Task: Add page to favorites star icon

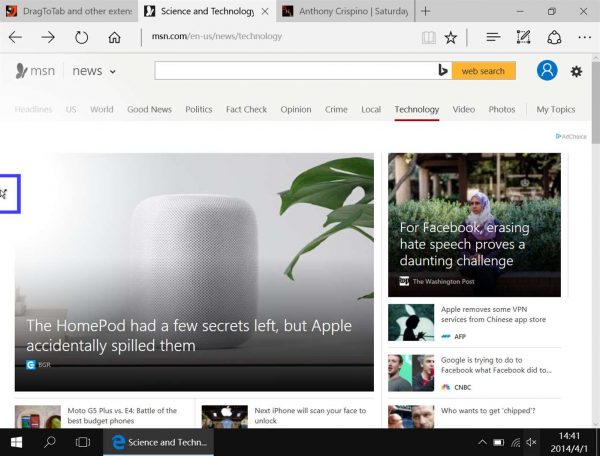Action: pyautogui.click(x=451, y=37)
